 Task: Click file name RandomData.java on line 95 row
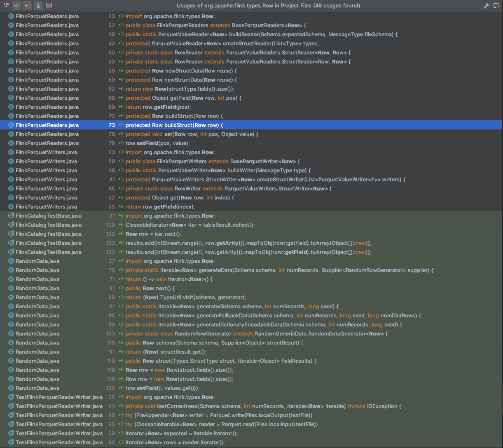pos(37,316)
